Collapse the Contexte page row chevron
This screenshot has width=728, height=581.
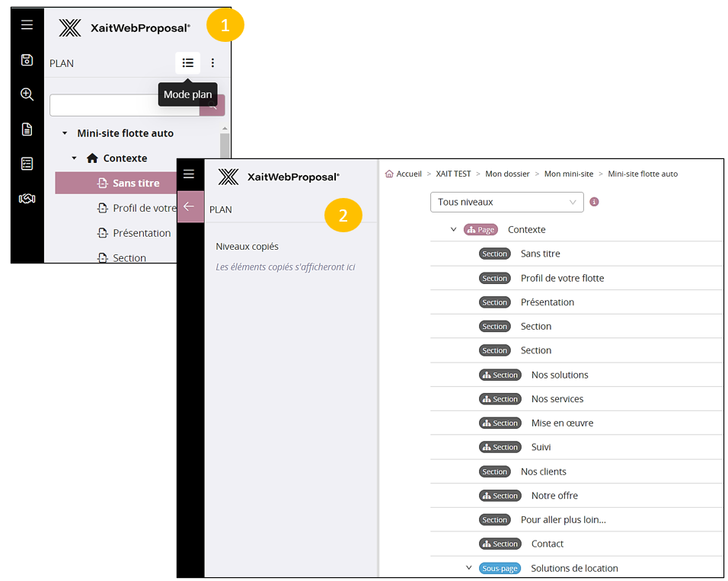pyautogui.click(x=454, y=229)
